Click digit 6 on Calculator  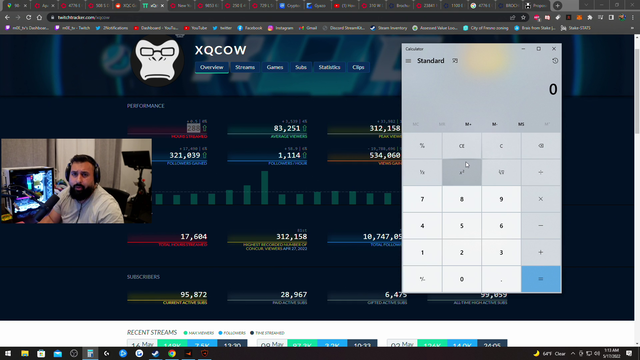(x=501, y=226)
